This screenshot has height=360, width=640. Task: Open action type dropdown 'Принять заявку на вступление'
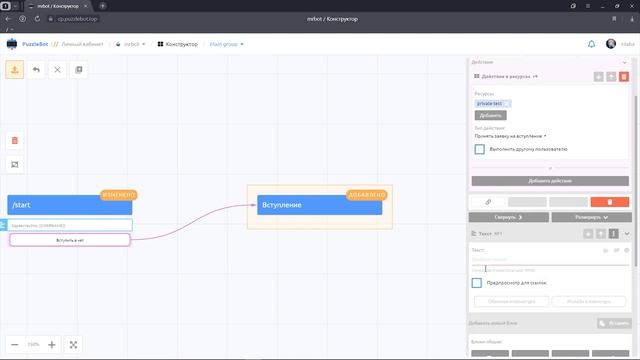(510, 136)
